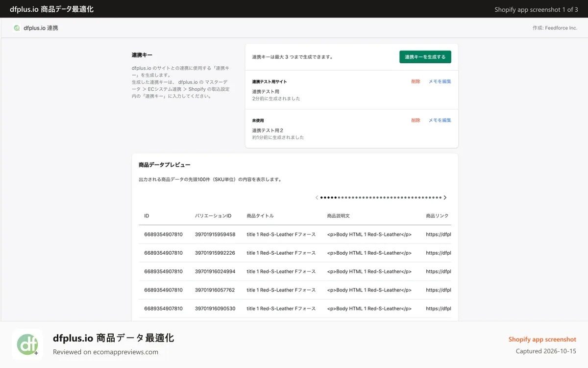Click variation ID 39701915992226
Image resolution: width=588 pixels, height=368 pixels.
point(215,253)
